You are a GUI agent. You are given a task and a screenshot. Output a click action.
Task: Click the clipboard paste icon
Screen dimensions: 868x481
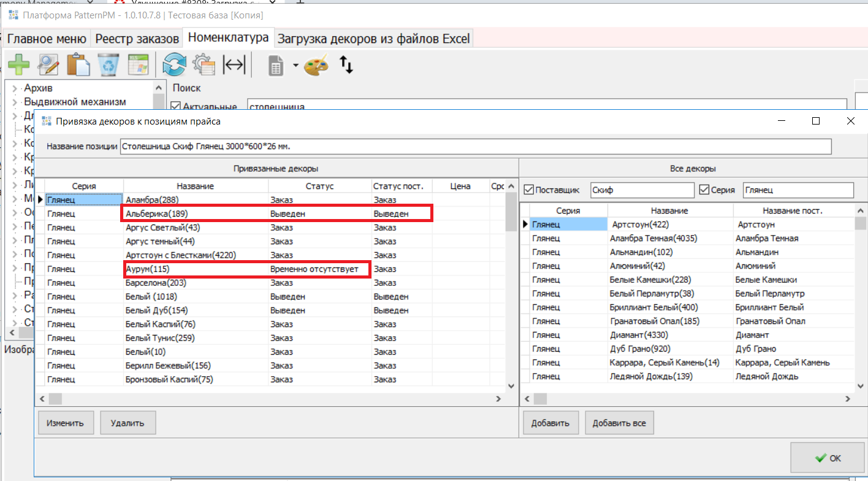78,64
